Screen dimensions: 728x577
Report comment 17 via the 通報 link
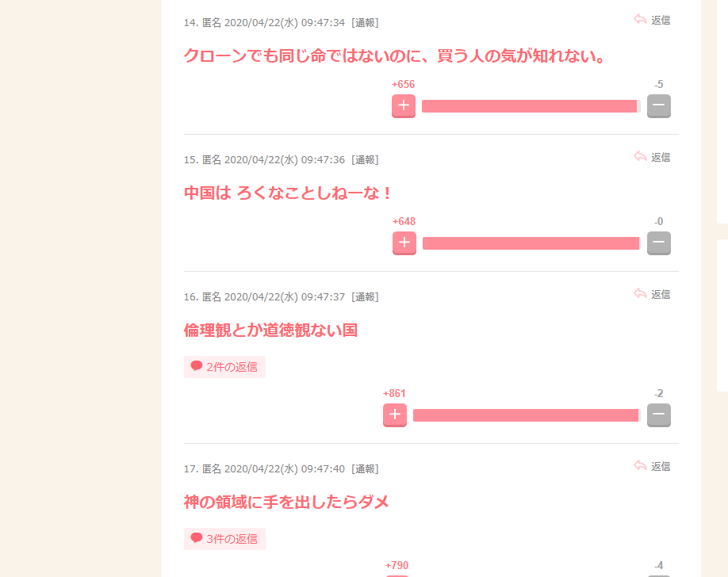[365, 469]
